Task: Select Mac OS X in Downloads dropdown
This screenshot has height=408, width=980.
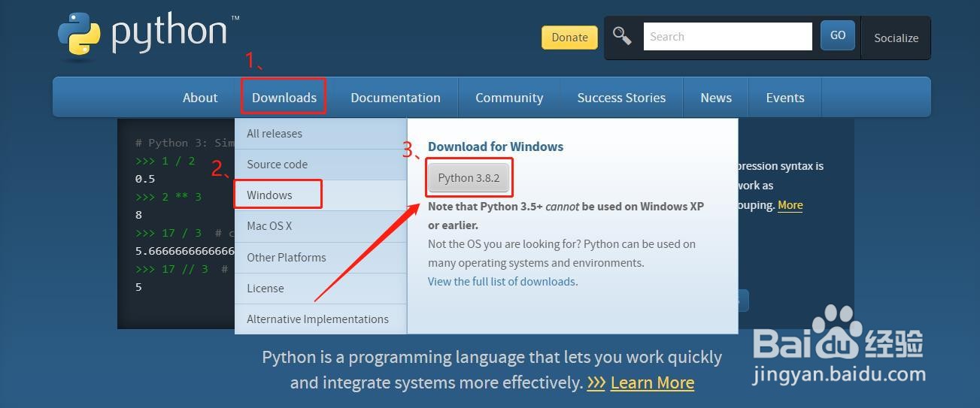Action: pyautogui.click(x=321, y=226)
